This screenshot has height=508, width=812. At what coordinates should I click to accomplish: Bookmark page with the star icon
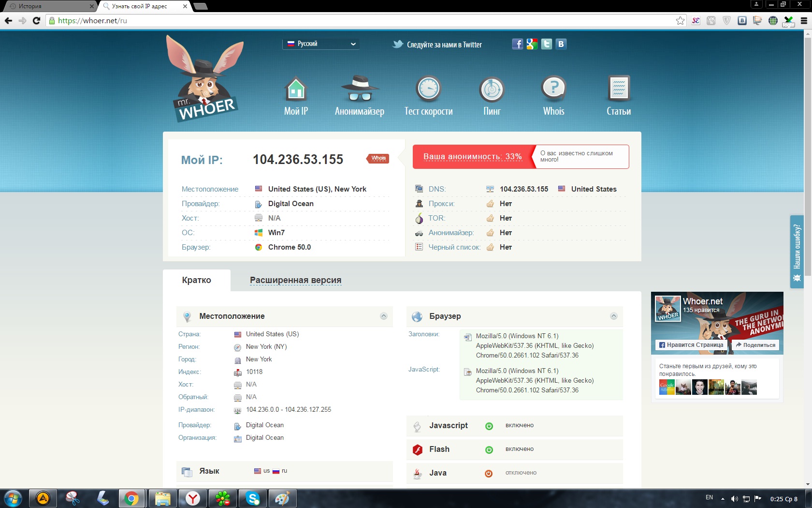pyautogui.click(x=680, y=20)
